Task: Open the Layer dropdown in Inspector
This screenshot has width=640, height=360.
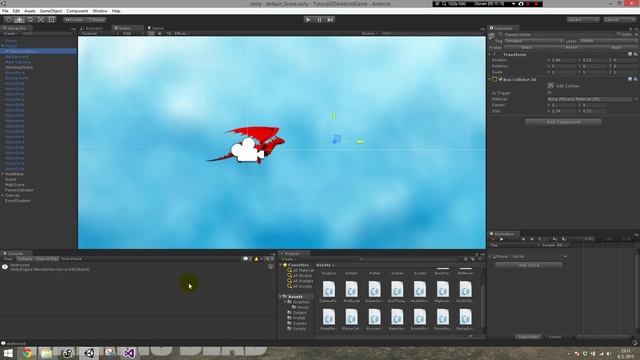Action: pos(608,41)
